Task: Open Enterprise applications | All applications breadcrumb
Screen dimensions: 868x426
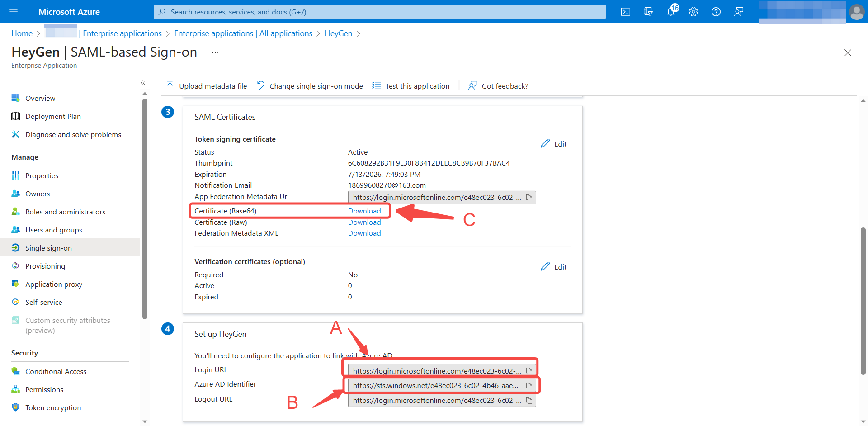Action: tap(243, 33)
